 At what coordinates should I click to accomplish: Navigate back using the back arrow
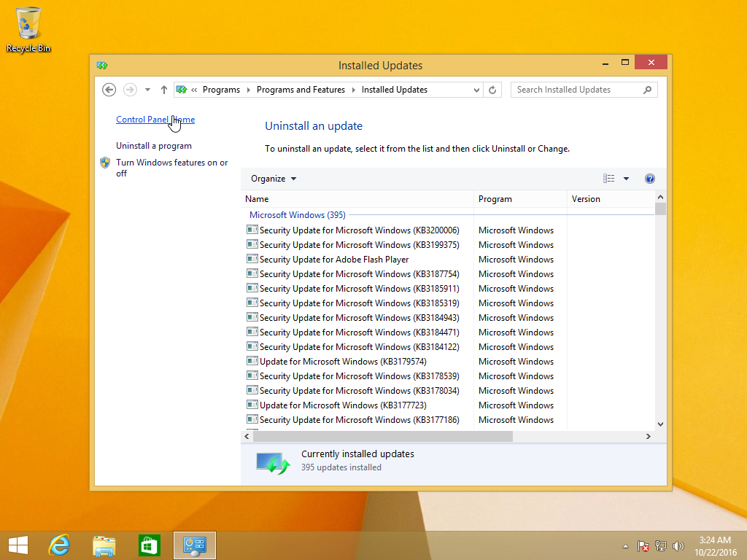tap(109, 89)
